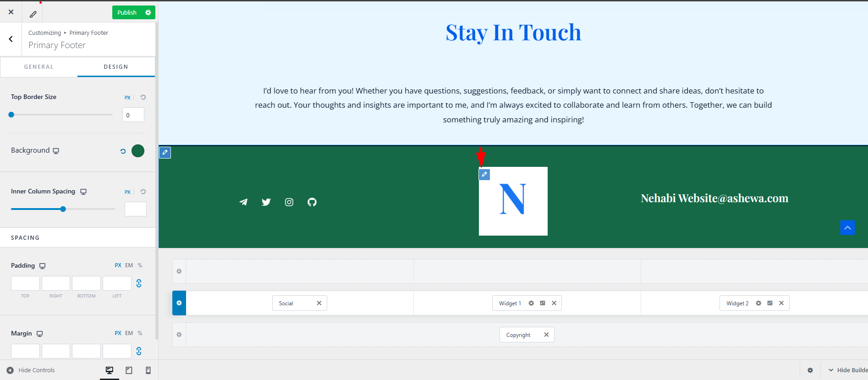Viewport: 868px width, 380px height.
Task: Open Widget 1 settings gear
Action: (x=531, y=303)
